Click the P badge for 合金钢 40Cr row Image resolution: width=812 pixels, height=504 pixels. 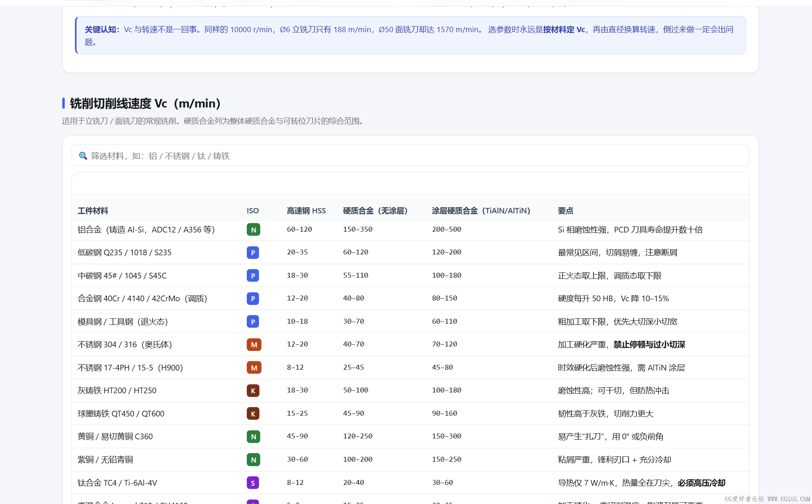[253, 298]
